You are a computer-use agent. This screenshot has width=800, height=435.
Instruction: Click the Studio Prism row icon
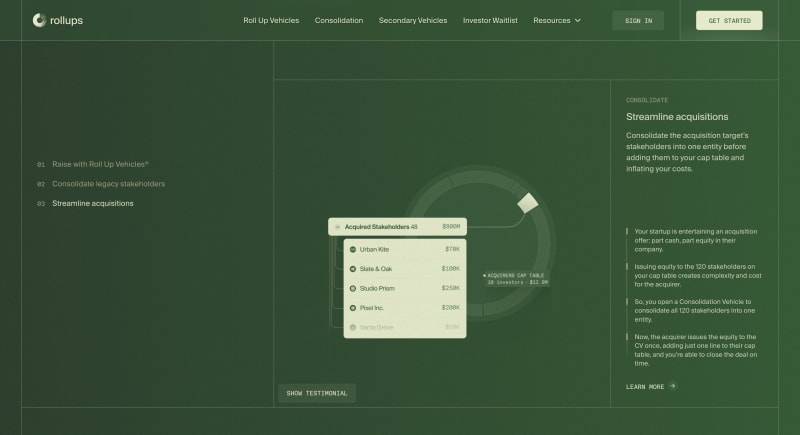[353, 288]
